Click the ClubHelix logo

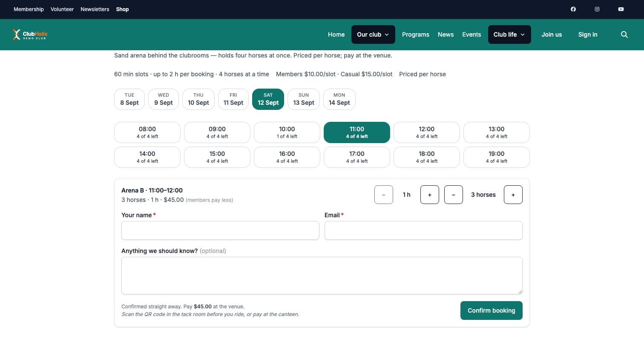point(30,34)
